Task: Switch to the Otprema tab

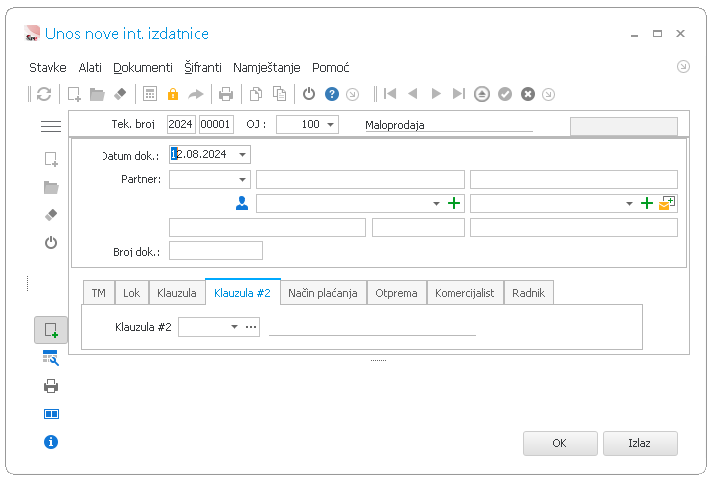Action: pos(396,293)
